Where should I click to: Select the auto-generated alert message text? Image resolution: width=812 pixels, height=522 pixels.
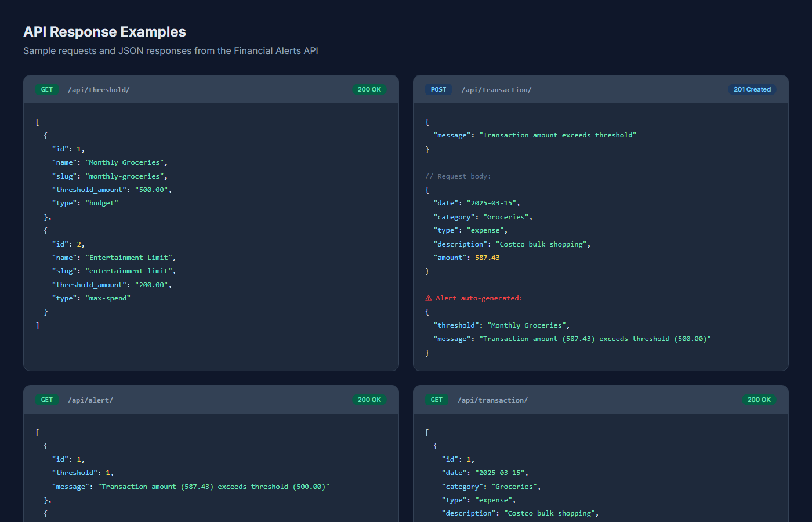[595, 338]
